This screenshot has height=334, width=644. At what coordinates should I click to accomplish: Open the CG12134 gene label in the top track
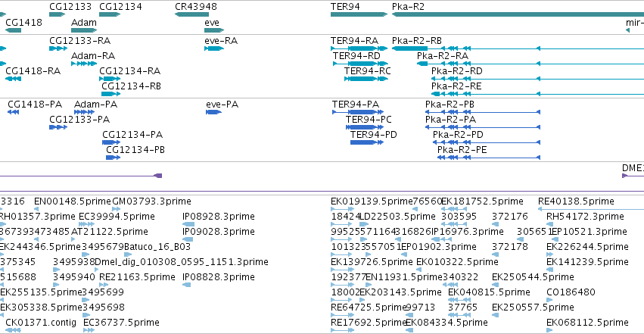121,7
